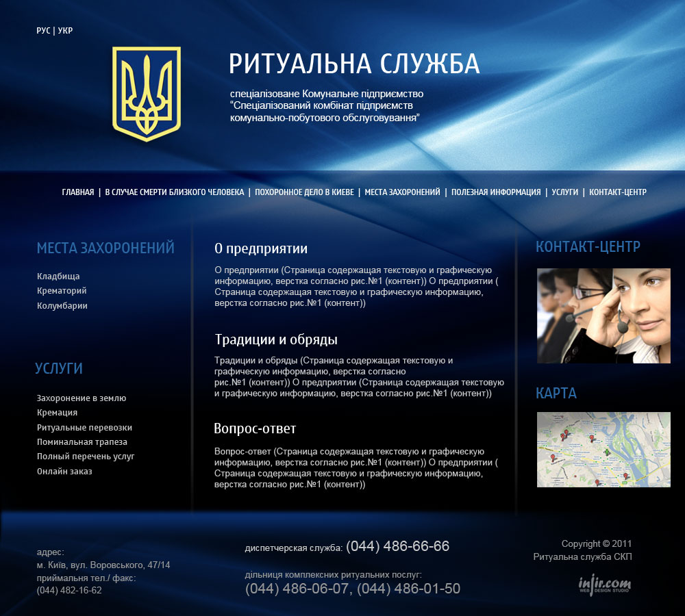The height and width of the screenshot is (616, 685).
Task: Open ПОЛЕЗНАЯ ИНФОРМАЦИЯ menu item
Action: 496,192
